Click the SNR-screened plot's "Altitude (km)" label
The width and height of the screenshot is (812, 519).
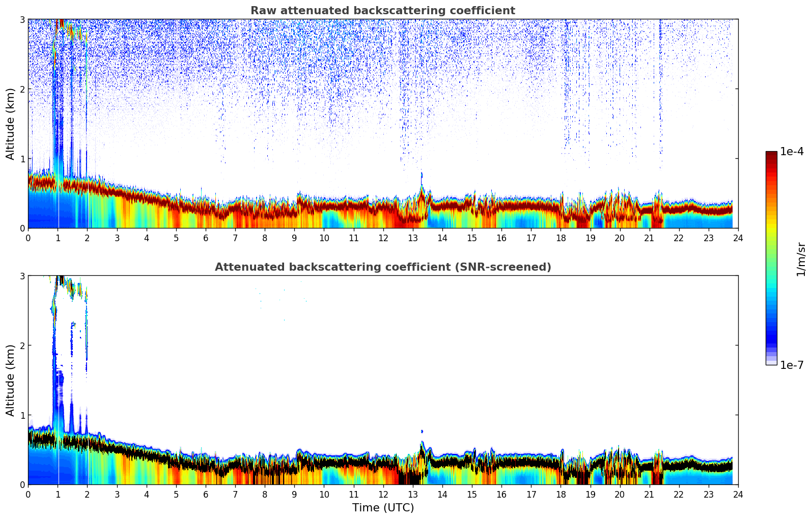[11, 380]
